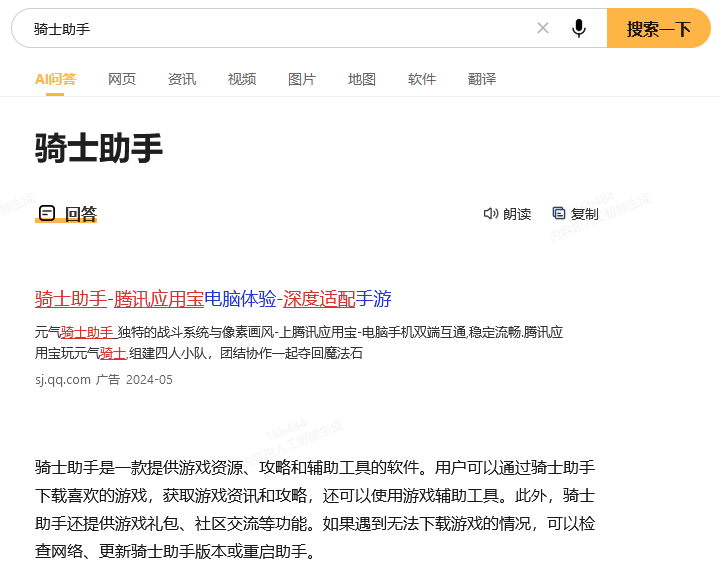Viewport: 720px width, 572px height.
Task: Open the 骑士助手-腾讯应用宝电脑体验 ad link
Action: pos(213,299)
